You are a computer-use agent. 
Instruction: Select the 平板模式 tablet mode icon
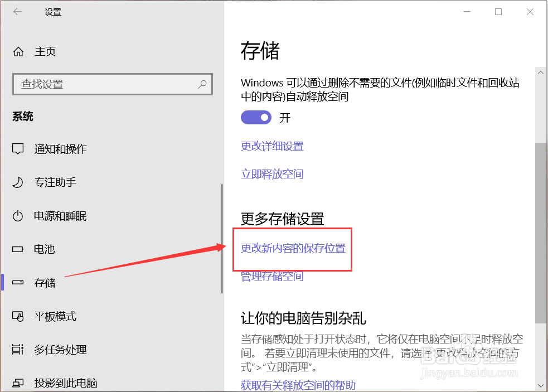tap(18, 316)
